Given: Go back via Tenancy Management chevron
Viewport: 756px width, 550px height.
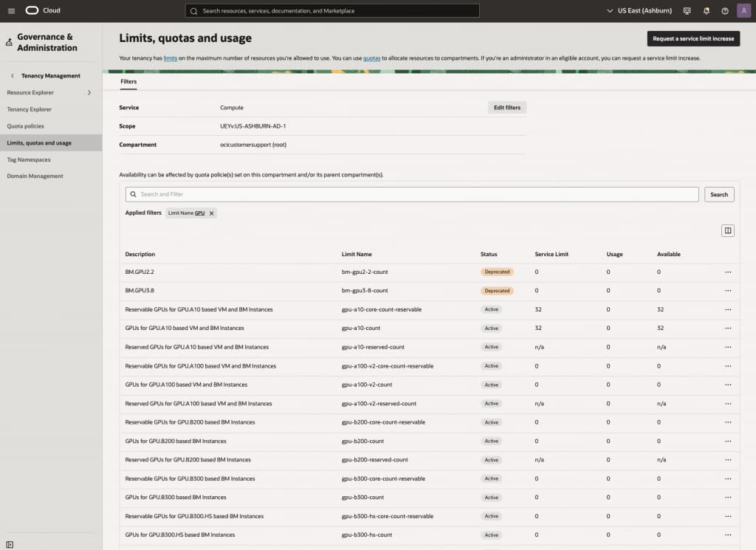Looking at the screenshot, I should pyautogui.click(x=13, y=76).
